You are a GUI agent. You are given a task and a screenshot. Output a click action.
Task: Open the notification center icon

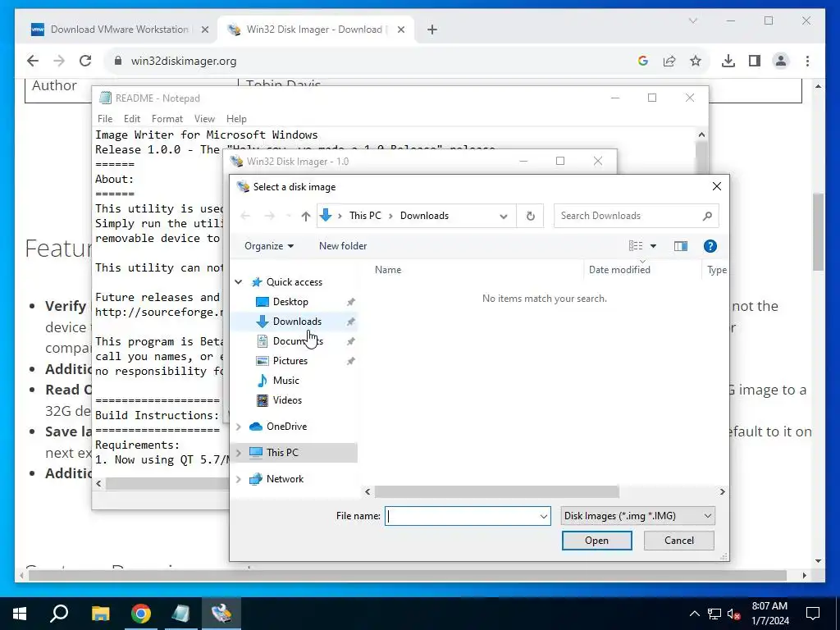pos(813,614)
